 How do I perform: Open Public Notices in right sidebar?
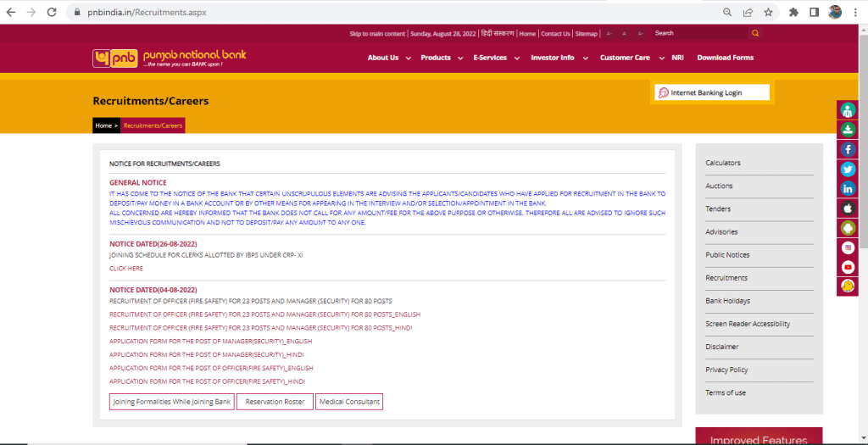click(x=727, y=254)
